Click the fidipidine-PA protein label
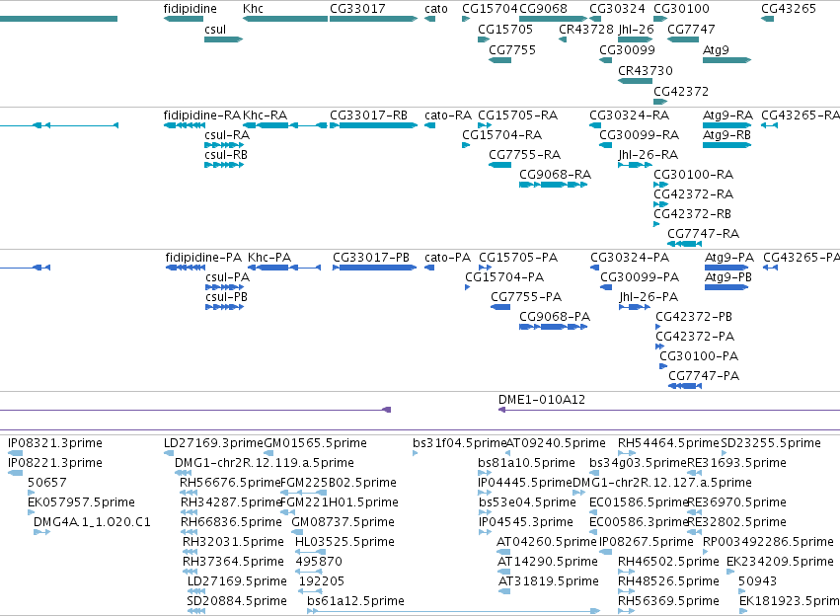The image size is (840, 616). (x=203, y=258)
